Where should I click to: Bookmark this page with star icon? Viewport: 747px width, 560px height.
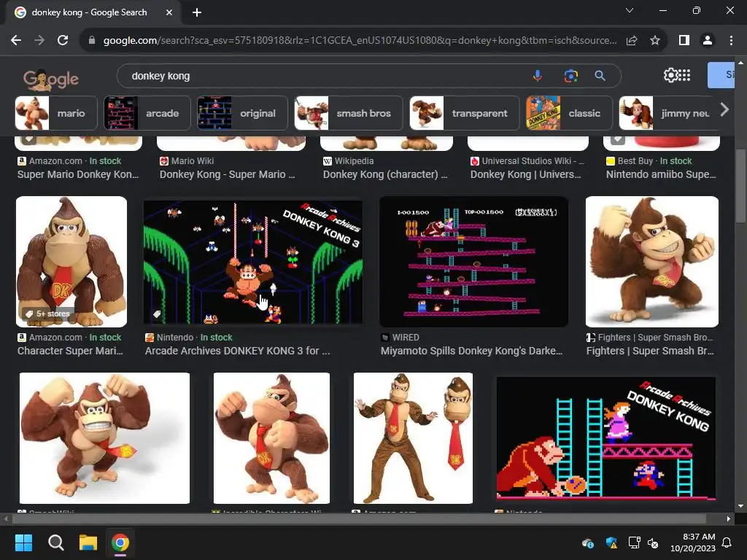click(655, 41)
